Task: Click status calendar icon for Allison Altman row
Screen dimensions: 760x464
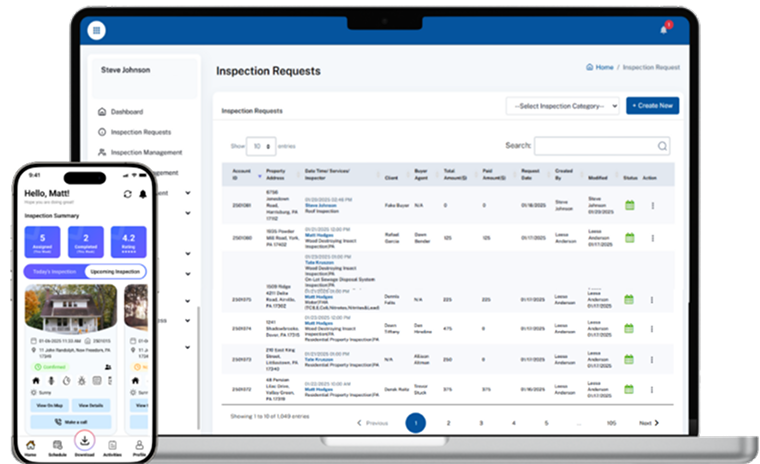Action: coord(629,359)
